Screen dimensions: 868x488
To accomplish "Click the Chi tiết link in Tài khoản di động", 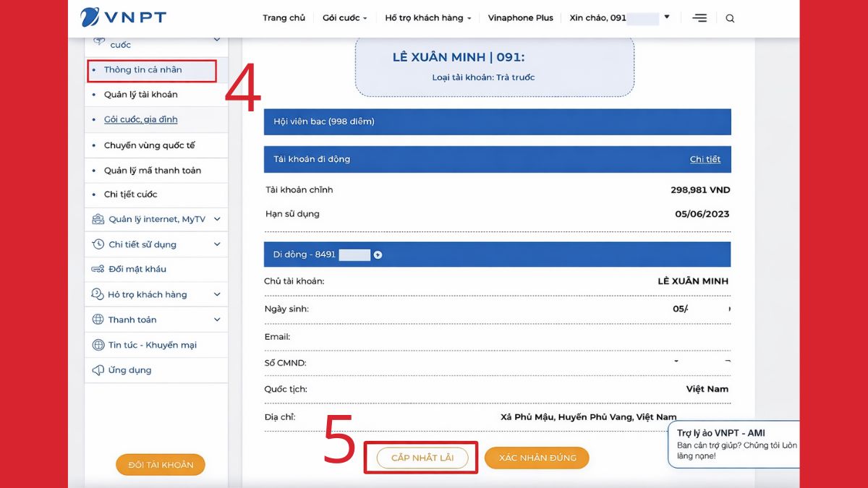I will click(705, 159).
